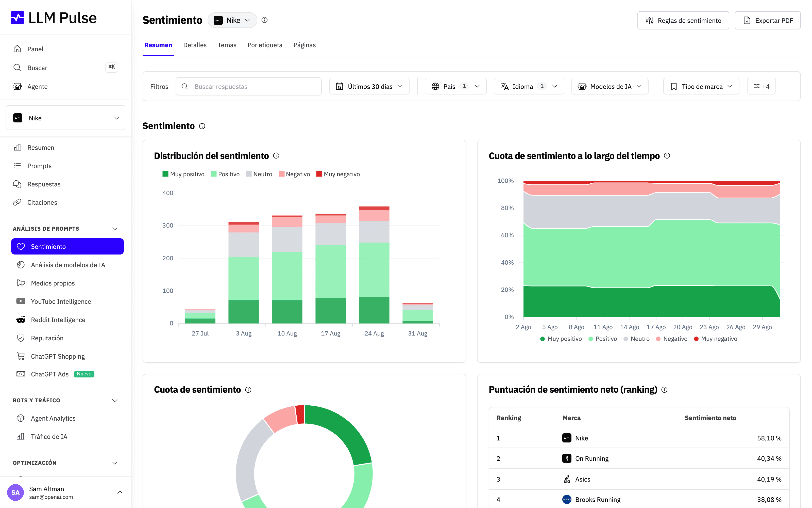Screen dimensions: 812x508
Task: Focus the Buscar respuestas search field
Action: pyautogui.click(x=249, y=86)
